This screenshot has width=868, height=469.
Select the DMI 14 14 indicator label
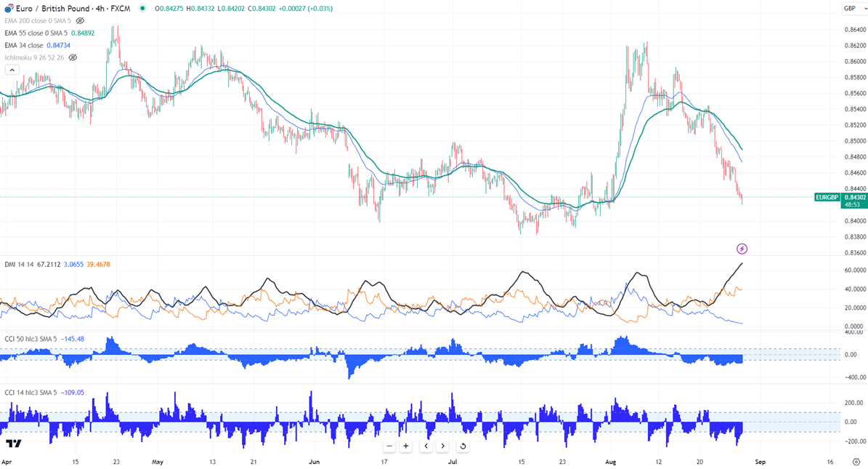click(x=20, y=265)
